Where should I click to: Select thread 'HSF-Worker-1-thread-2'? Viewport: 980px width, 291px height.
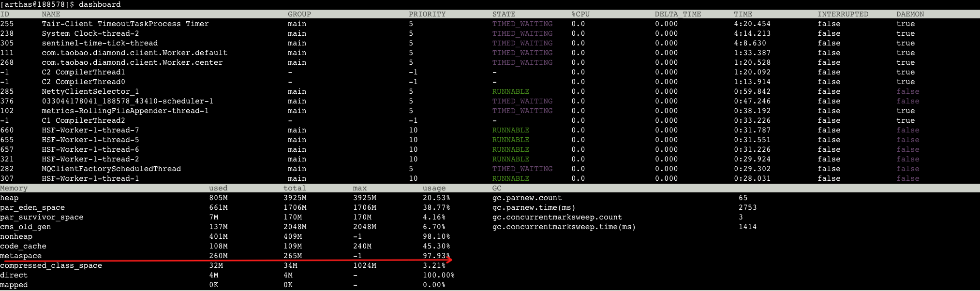(x=90, y=159)
